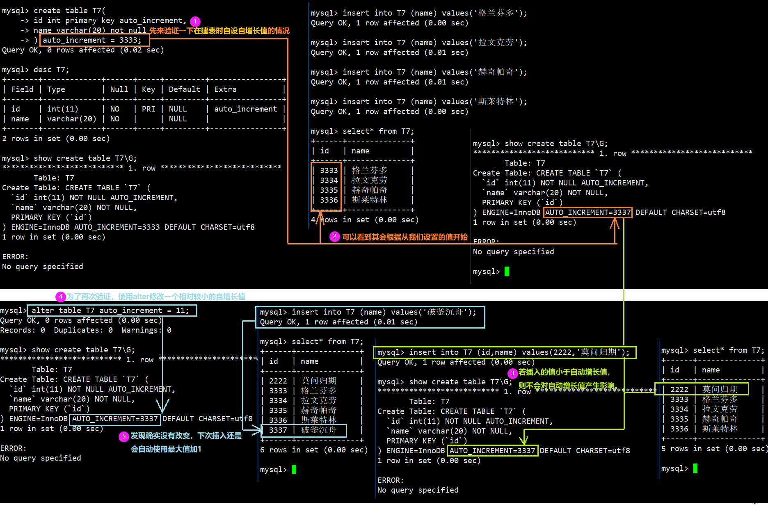Select the '3337' id cell in result table
This screenshot has height=532, width=768.
point(278,430)
